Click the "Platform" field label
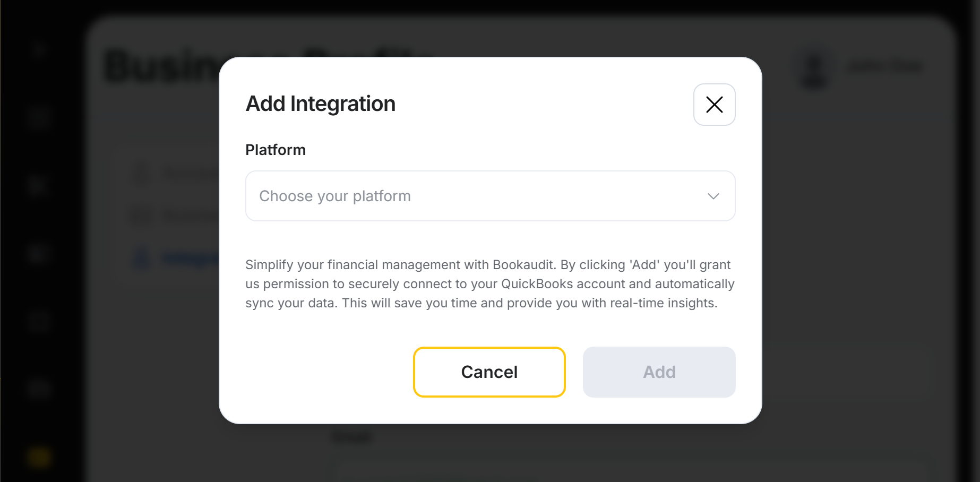The width and height of the screenshot is (980, 482). [275, 150]
